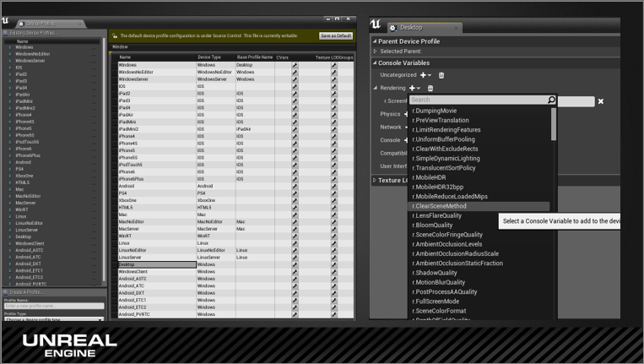Screen dimensions: 644x364
Task: Choose r.DumpingMovie from variable list
Action: point(434,111)
